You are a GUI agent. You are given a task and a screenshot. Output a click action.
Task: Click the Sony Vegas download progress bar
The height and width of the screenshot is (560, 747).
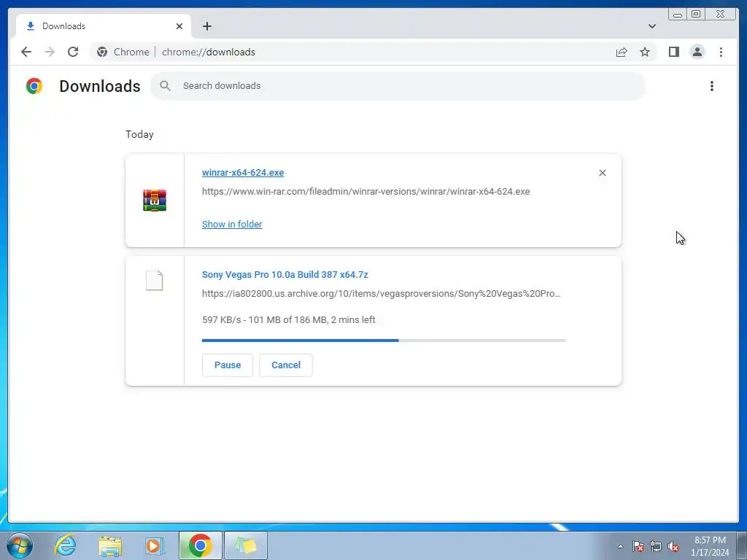[x=384, y=341]
